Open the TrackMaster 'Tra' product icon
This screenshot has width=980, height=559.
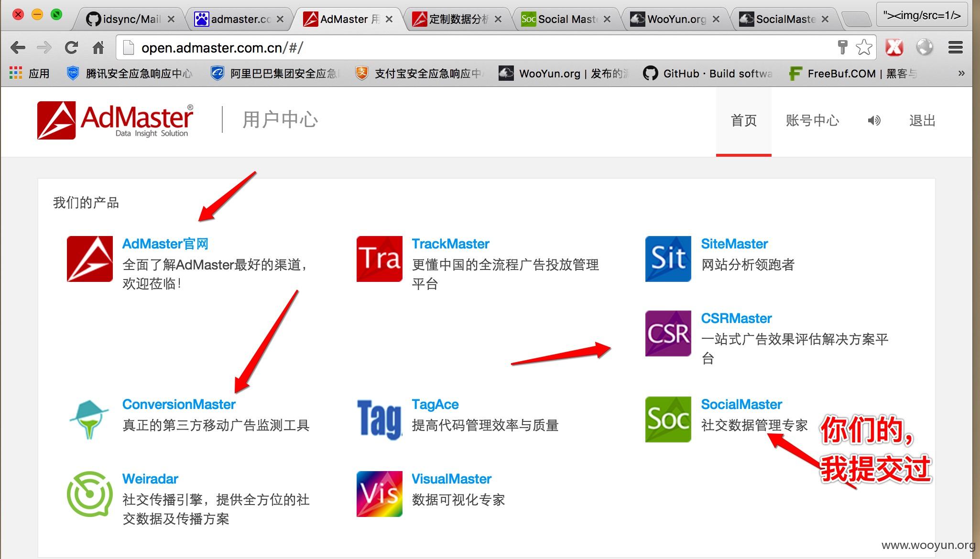coord(380,259)
